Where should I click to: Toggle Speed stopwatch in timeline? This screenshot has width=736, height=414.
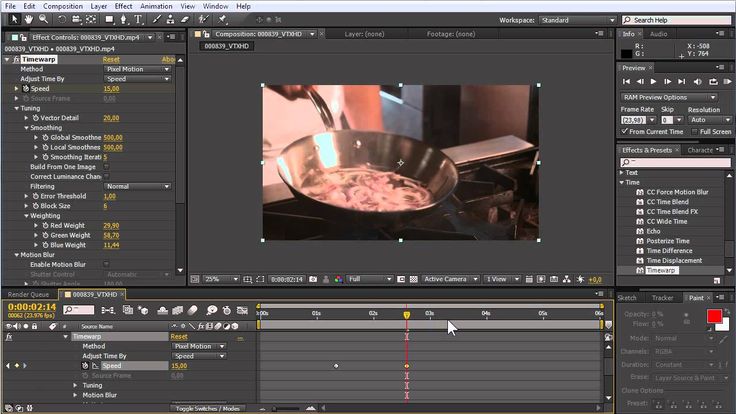point(85,366)
